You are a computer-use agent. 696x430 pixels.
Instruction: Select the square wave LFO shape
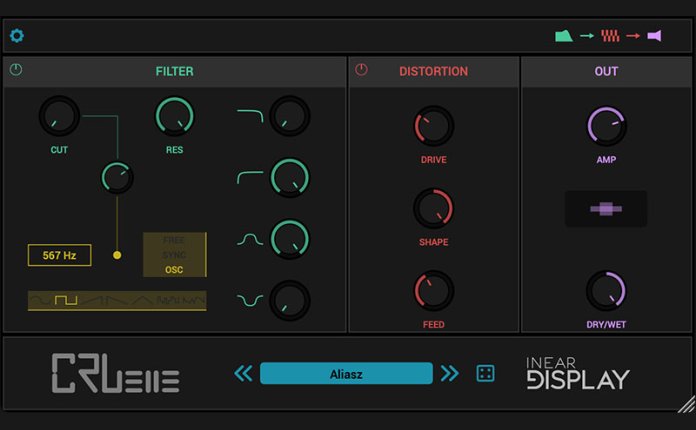tap(65, 300)
